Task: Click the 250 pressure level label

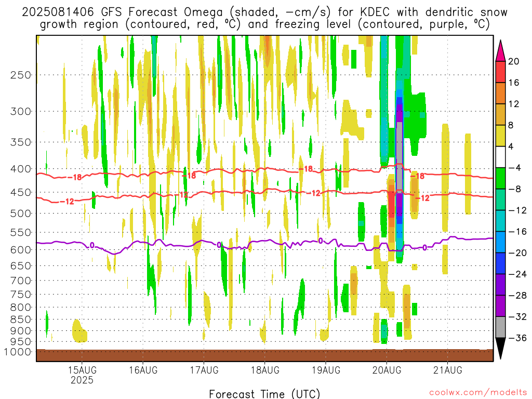Action: point(21,75)
